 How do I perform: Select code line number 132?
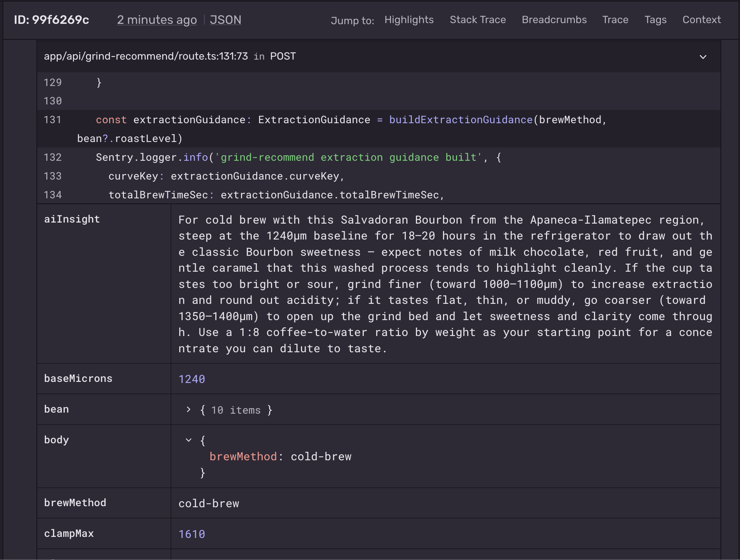pos(53,158)
